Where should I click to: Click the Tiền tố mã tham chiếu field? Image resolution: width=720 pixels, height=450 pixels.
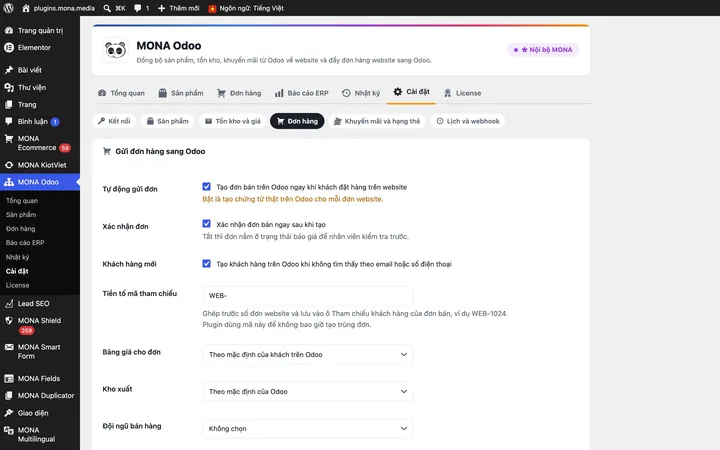coord(308,296)
